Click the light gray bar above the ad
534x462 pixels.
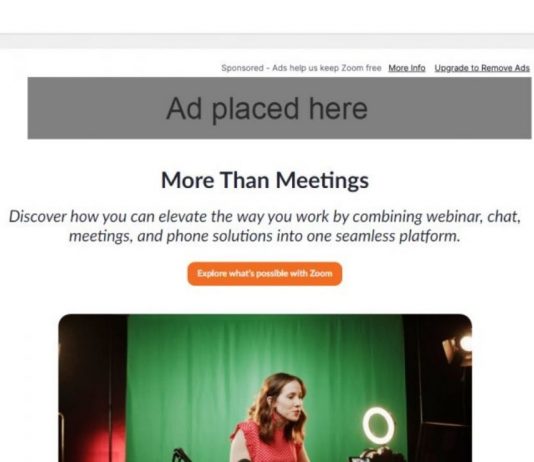(x=267, y=42)
